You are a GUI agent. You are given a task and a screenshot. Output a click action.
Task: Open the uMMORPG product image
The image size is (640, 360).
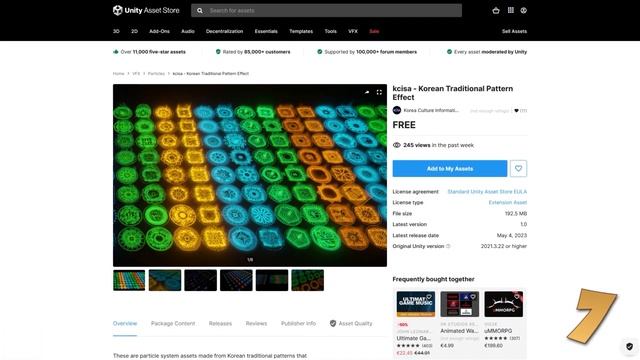pyautogui.click(x=504, y=304)
